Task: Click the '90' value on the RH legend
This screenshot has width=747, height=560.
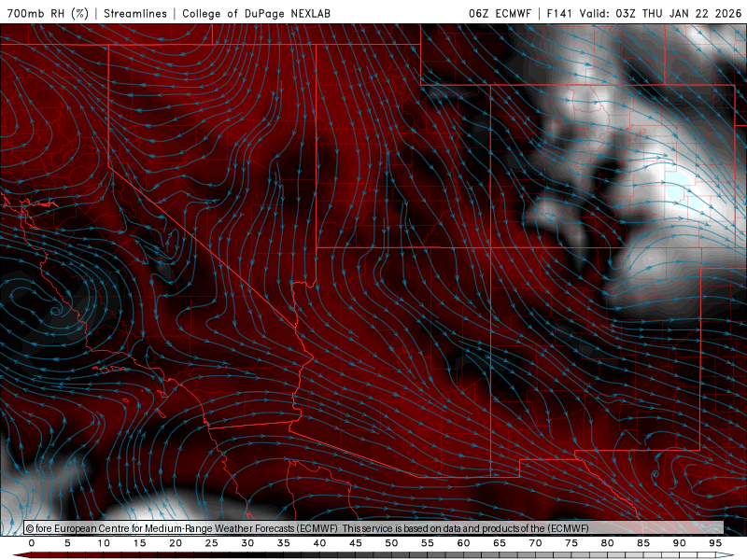Action: [680, 543]
